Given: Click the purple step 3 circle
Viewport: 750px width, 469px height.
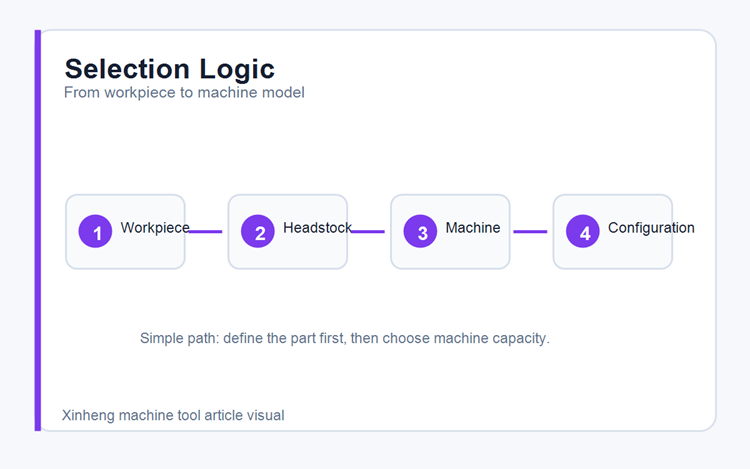Looking at the screenshot, I should [420, 231].
